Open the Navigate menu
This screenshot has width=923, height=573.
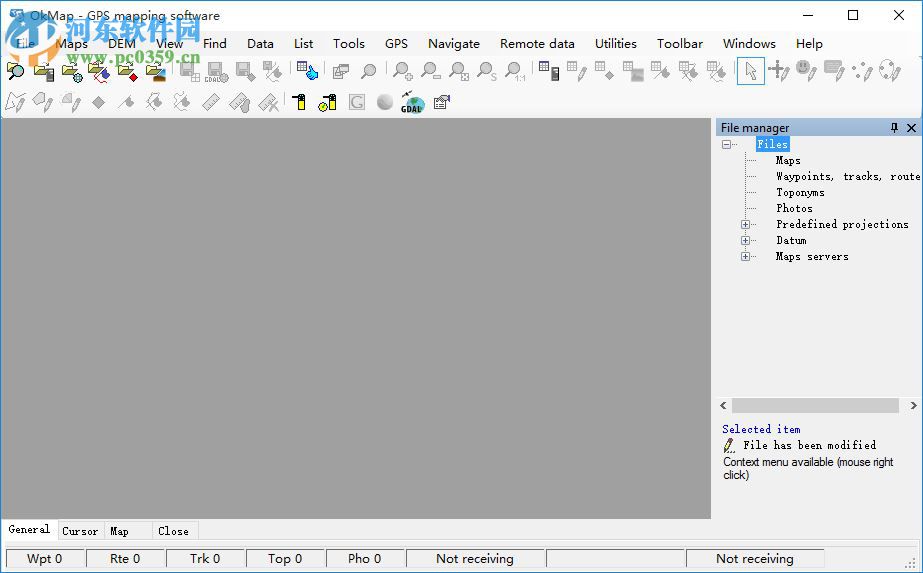click(x=454, y=44)
